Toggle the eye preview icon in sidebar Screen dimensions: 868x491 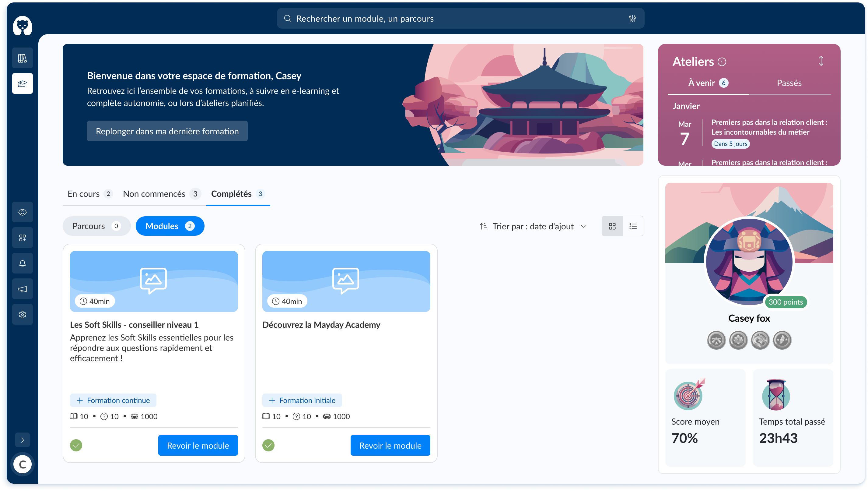click(22, 212)
